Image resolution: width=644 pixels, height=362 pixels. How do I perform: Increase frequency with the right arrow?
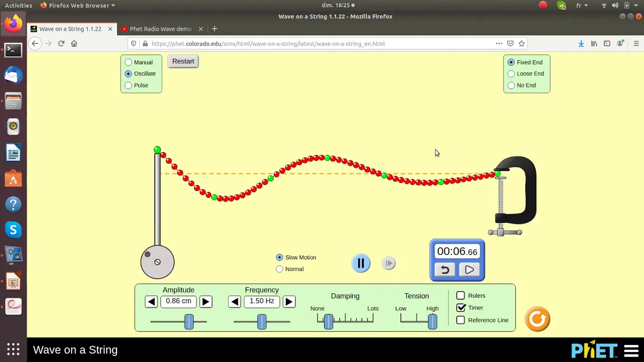[x=289, y=302]
